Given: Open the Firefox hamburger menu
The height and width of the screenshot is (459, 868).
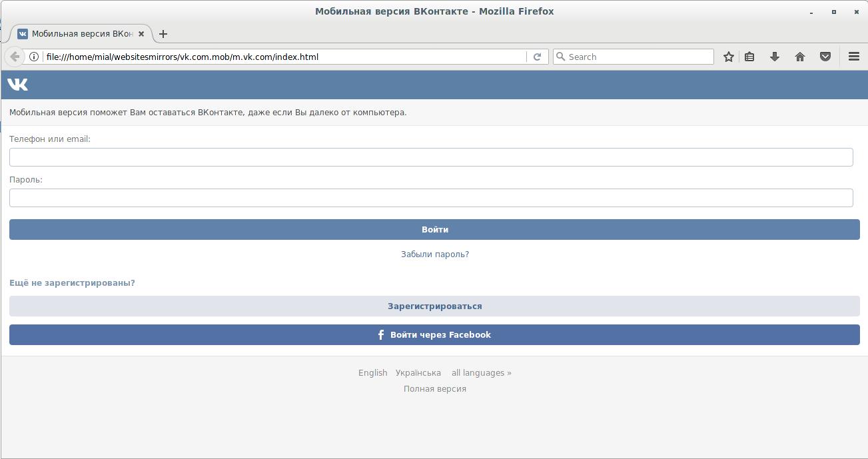Looking at the screenshot, I should [853, 57].
